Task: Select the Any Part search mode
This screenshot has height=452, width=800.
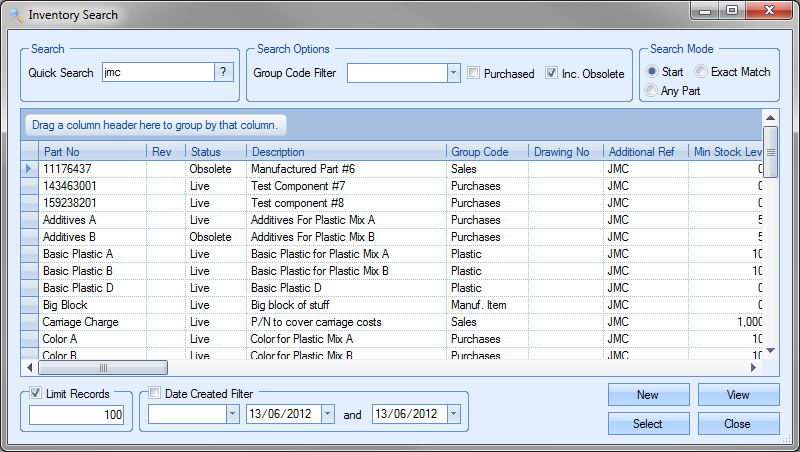Action: [652, 91]
